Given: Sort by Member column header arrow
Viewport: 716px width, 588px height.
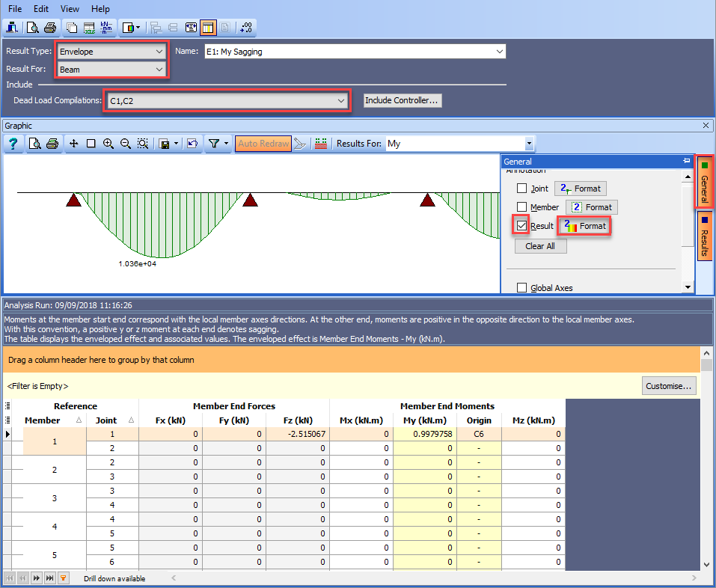Looking at the screenshot, I should point(79,420).
